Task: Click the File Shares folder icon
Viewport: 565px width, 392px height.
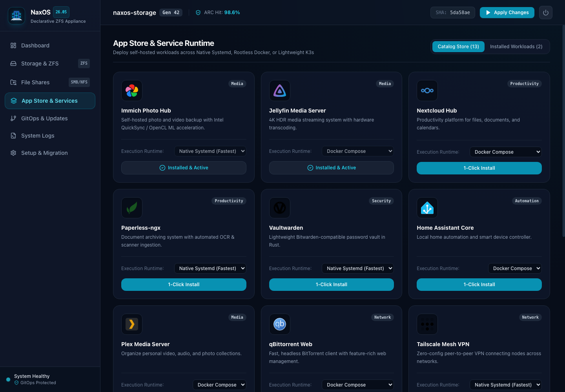Action: 13,82
